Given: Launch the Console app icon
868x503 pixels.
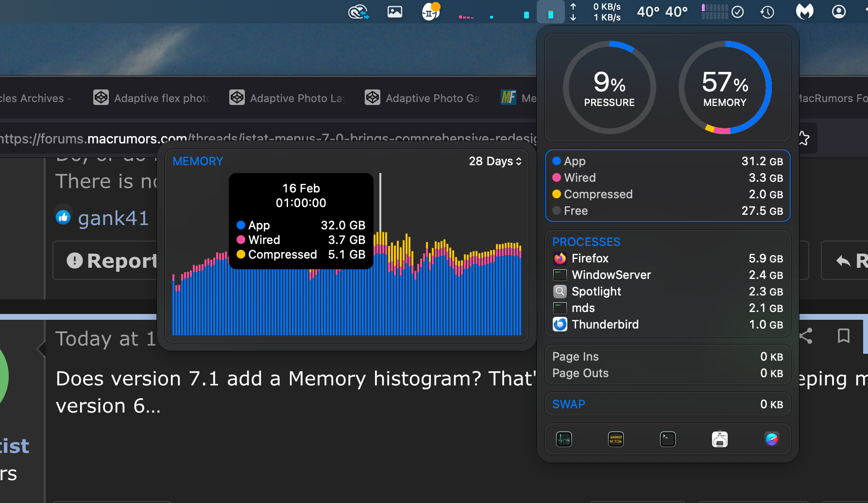Looking at the screenshot, I should point(616,439).
